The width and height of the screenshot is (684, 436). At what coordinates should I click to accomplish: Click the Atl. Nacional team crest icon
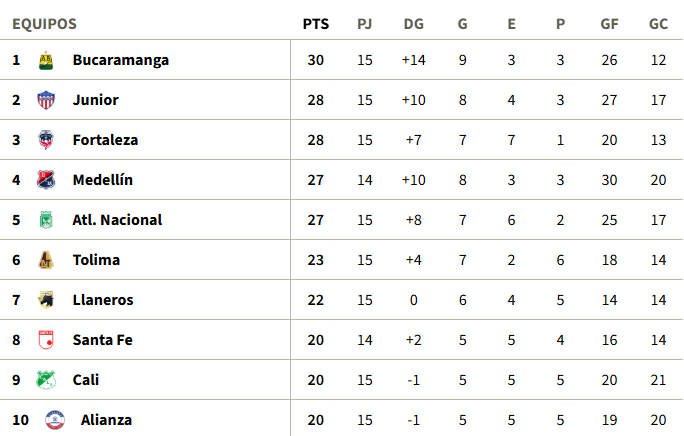coord(45,220)
